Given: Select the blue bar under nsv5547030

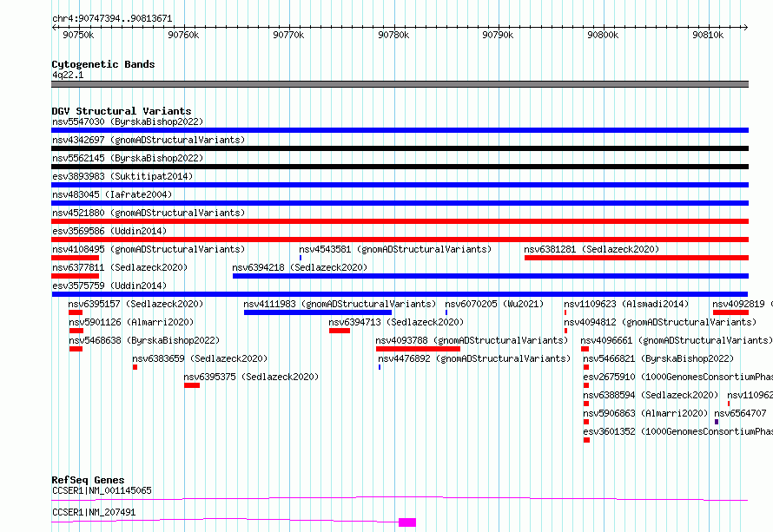Looking at the screenshot, I should coord(400,130).
